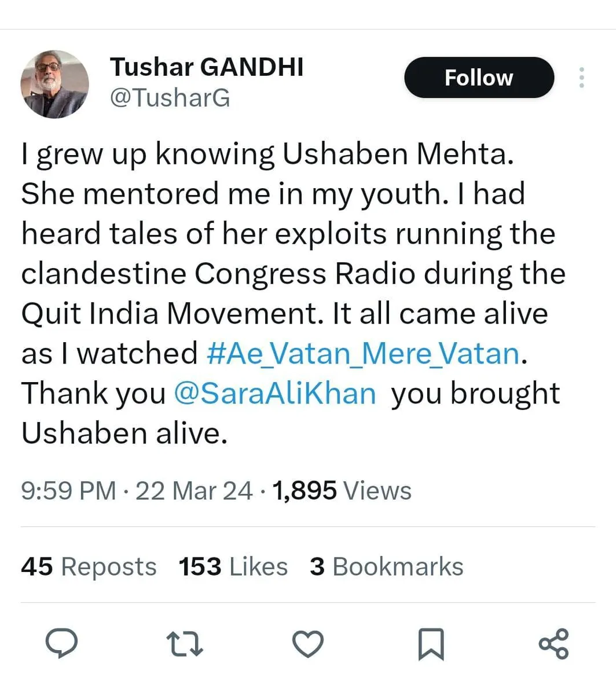Show the 153 Likes list

233,567
